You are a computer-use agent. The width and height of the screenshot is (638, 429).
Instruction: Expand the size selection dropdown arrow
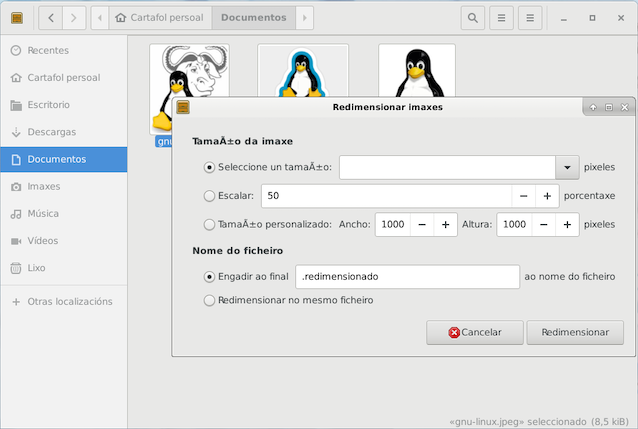[567, 168]
